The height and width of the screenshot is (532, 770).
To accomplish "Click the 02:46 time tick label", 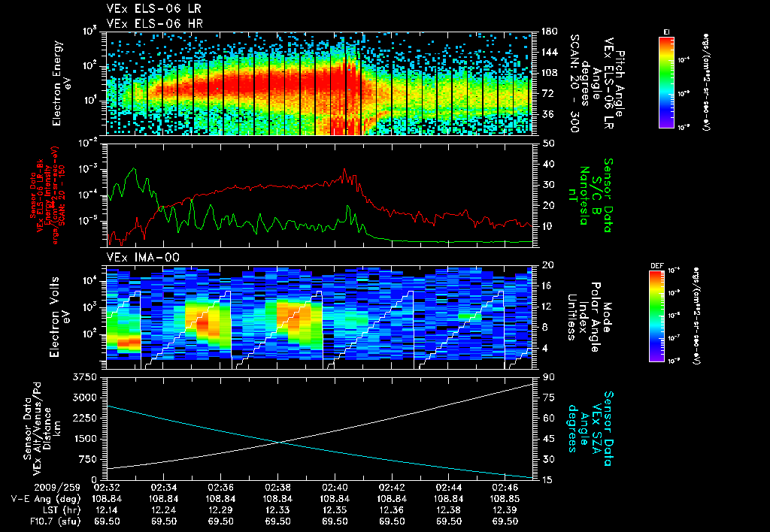I will pos(505,488).
